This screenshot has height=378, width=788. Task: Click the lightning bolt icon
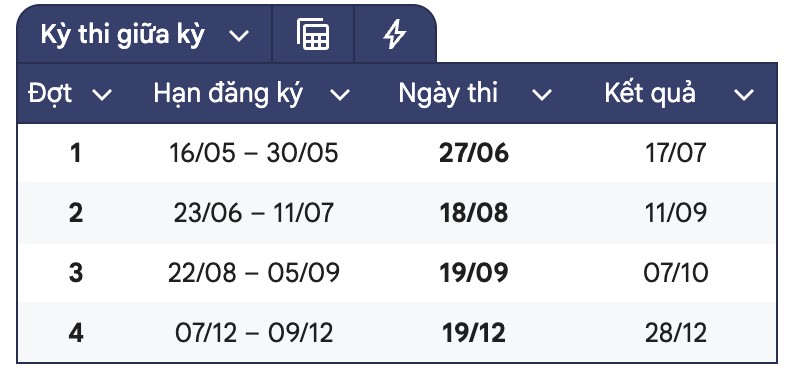[x=395, y=35]
